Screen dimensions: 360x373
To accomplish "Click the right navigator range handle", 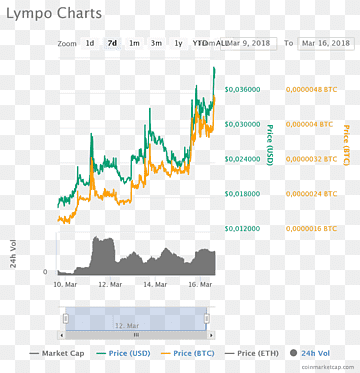I will 207,319.
